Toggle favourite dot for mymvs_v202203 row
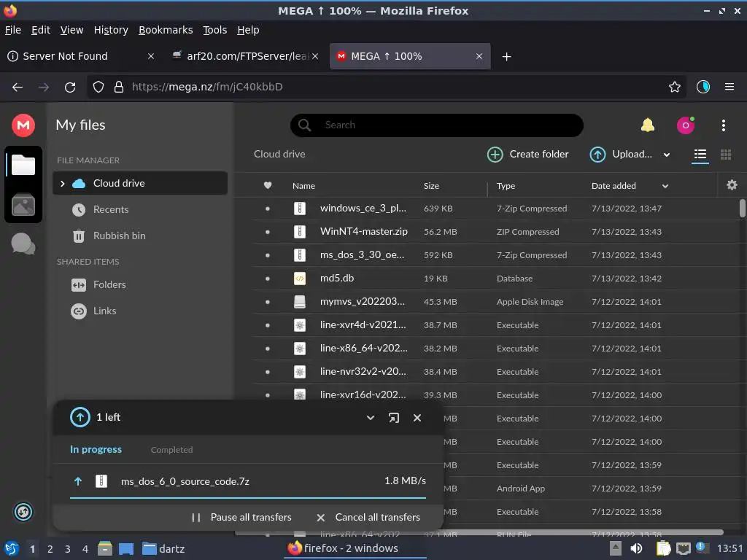 [267, 302]
